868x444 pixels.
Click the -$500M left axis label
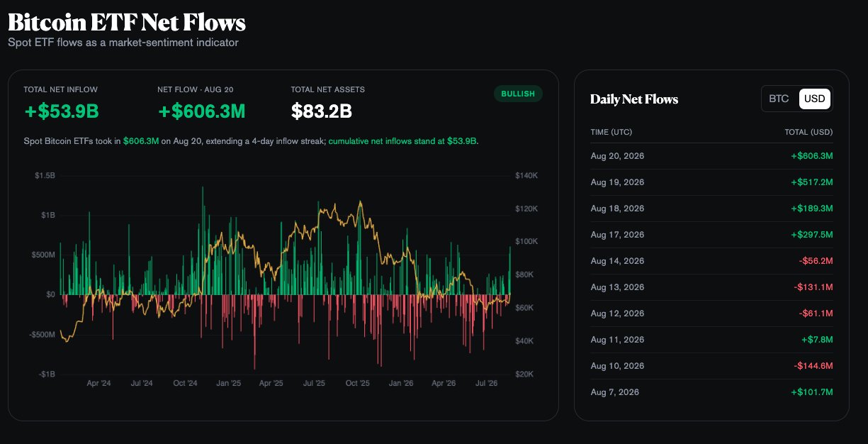click(x=43, y=334)
